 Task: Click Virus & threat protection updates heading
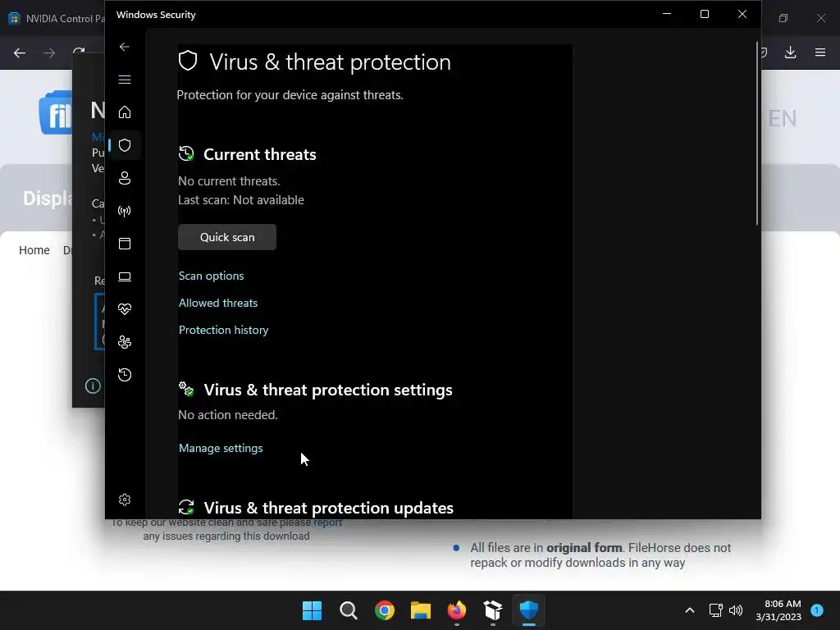coord(328,507)
